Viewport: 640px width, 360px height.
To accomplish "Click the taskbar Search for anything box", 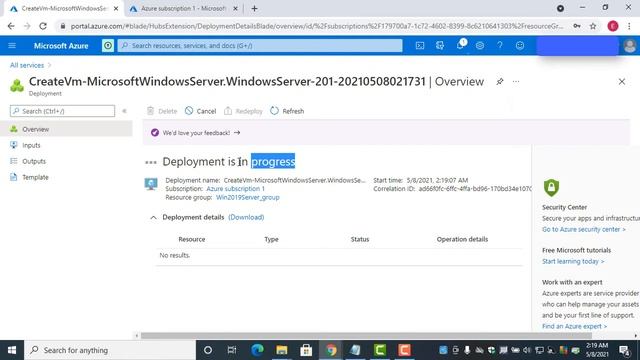I will tap(110, 350).
